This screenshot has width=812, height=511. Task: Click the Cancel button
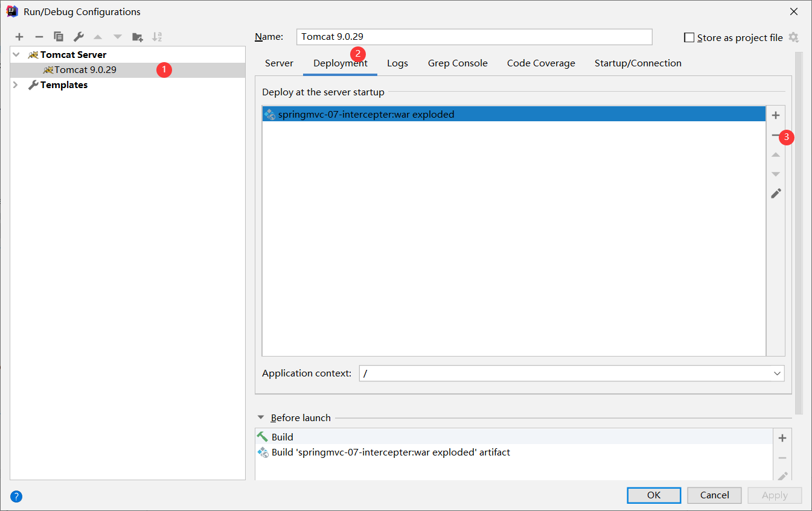714,495
